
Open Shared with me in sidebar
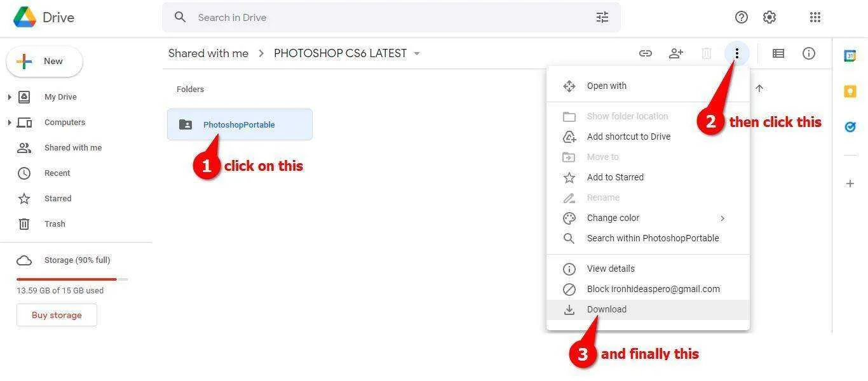tap(73, 148)
